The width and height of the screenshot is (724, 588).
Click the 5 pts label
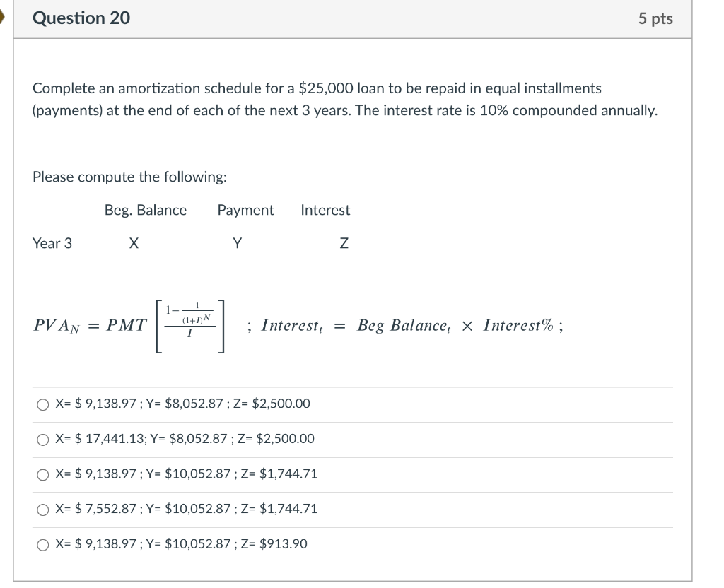pos(655,18)
